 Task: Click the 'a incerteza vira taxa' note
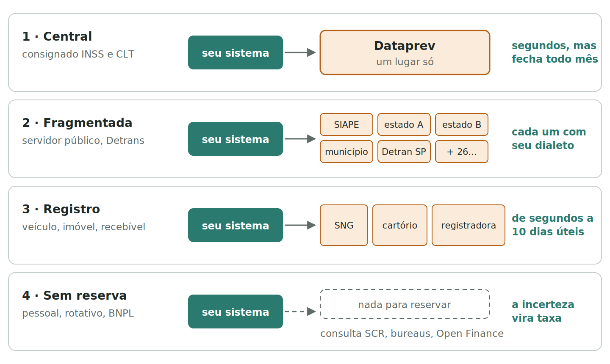[543, 311]
